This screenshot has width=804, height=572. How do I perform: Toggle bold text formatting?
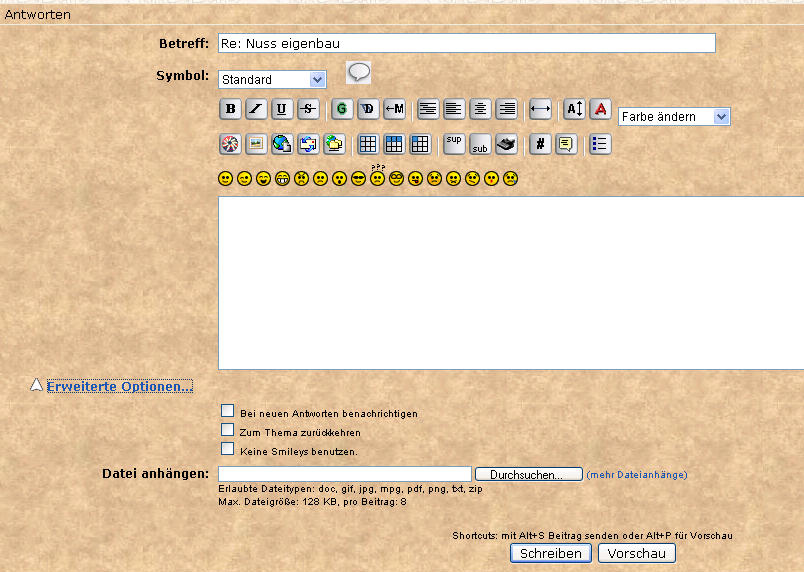point(230,109)
